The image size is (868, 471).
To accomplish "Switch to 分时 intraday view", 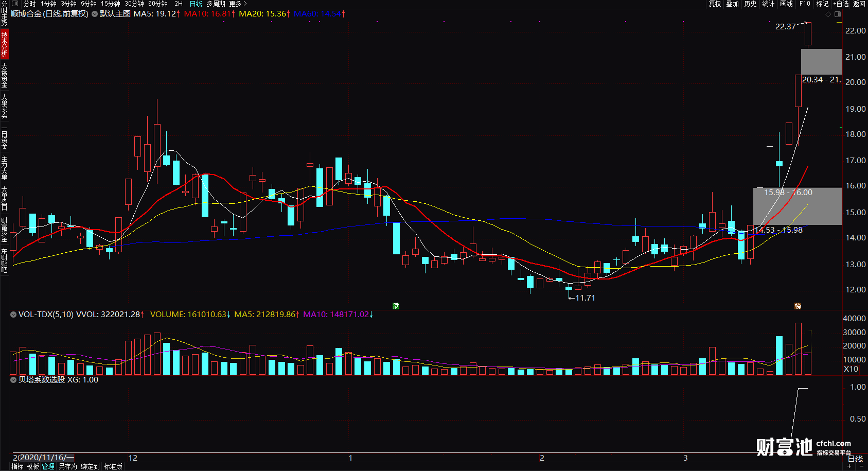I will (30, 4).
